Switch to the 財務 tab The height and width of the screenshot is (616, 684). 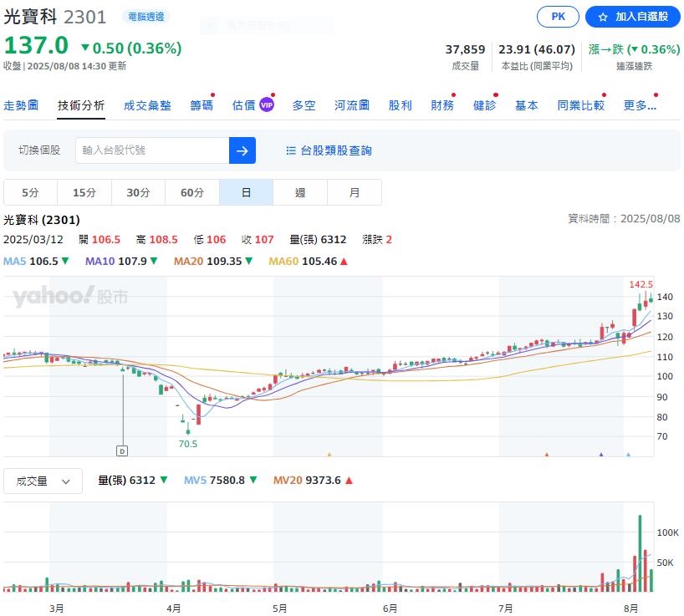point(442,105)
